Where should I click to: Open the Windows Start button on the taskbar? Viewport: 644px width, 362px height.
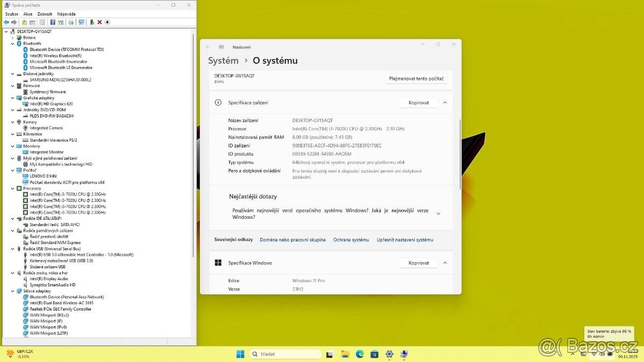(240, 354)
